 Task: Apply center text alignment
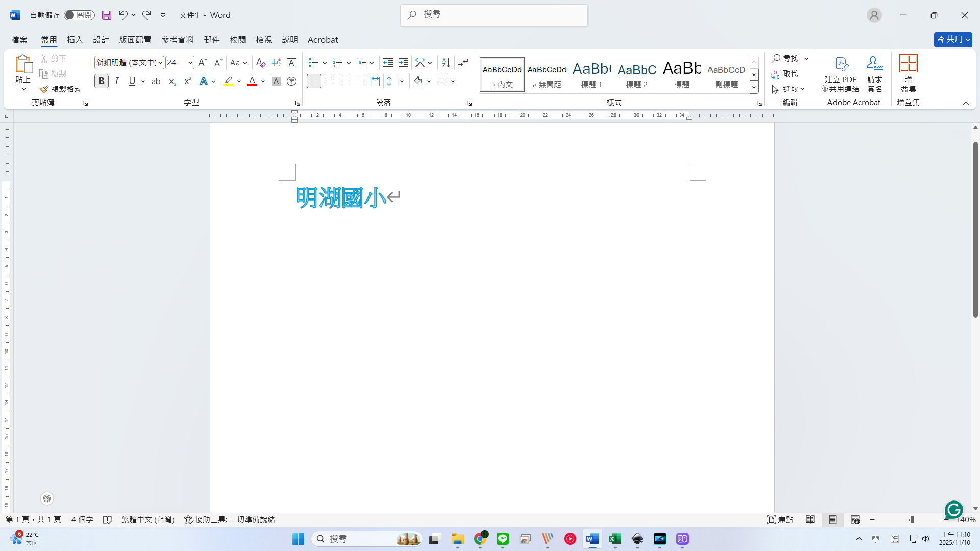(x=329, y=81)
